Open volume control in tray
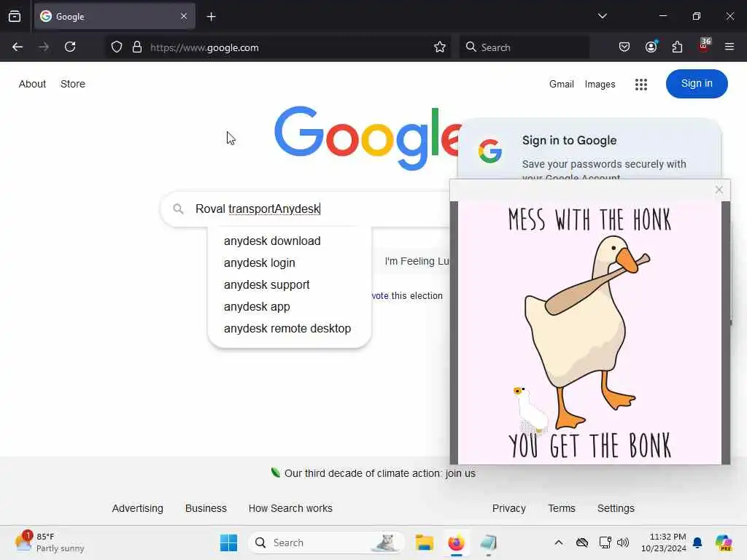This screenshot has height=560, width=747. (x=623, y=542)
